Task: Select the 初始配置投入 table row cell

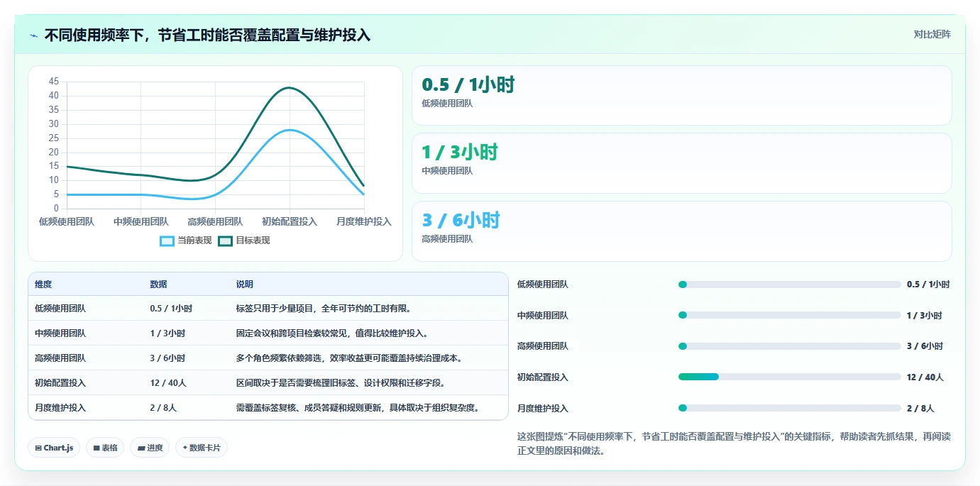Action: point(60,383)
